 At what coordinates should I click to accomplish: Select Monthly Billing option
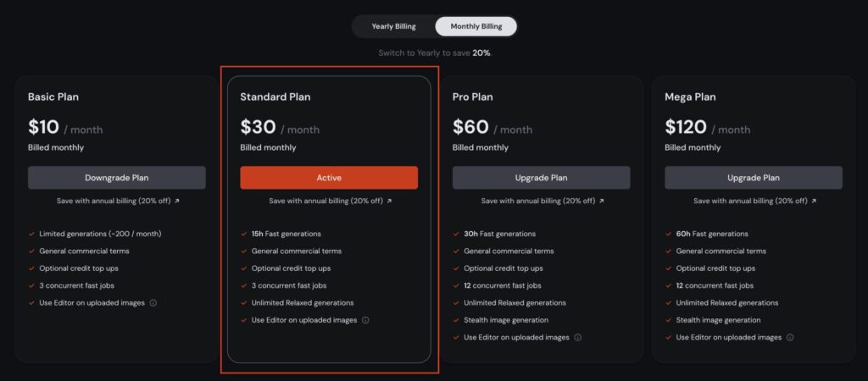(x=476, y=26)
